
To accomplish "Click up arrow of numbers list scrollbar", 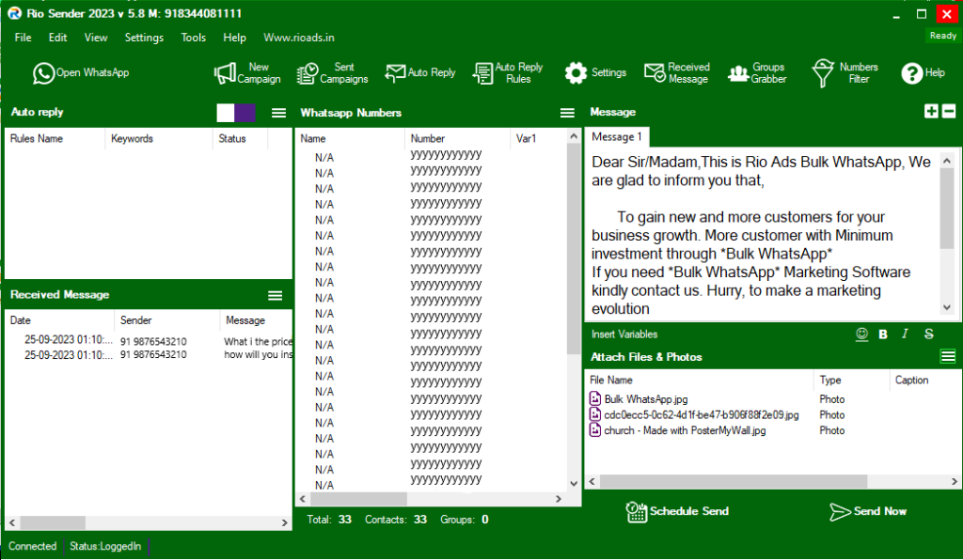I will pyautogui.click(x=574, y=136).
